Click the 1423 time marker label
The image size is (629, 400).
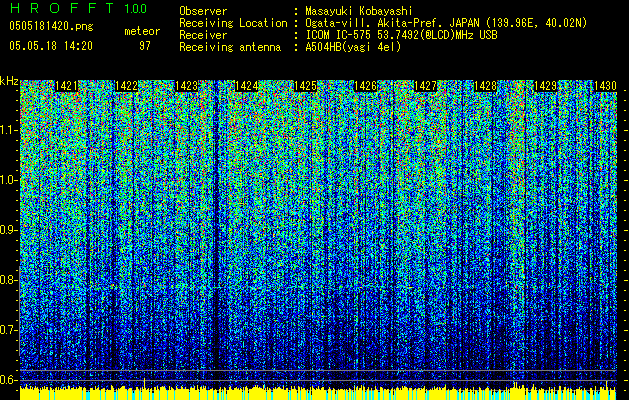tap(186, 86)
